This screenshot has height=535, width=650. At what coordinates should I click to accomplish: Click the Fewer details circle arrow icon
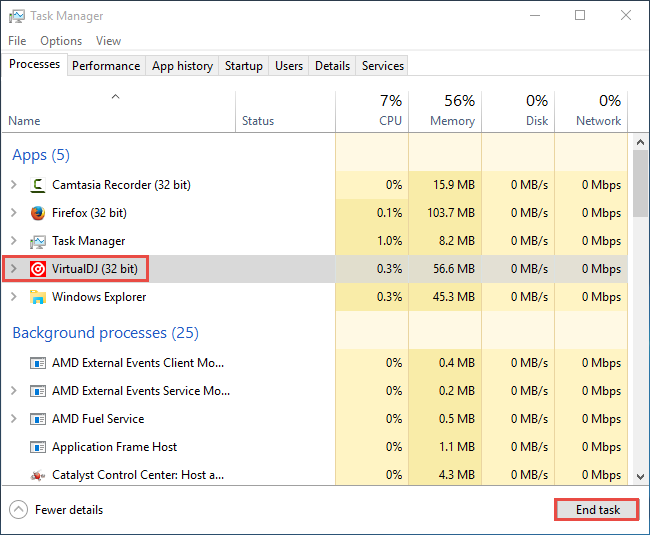coord(18,510)
